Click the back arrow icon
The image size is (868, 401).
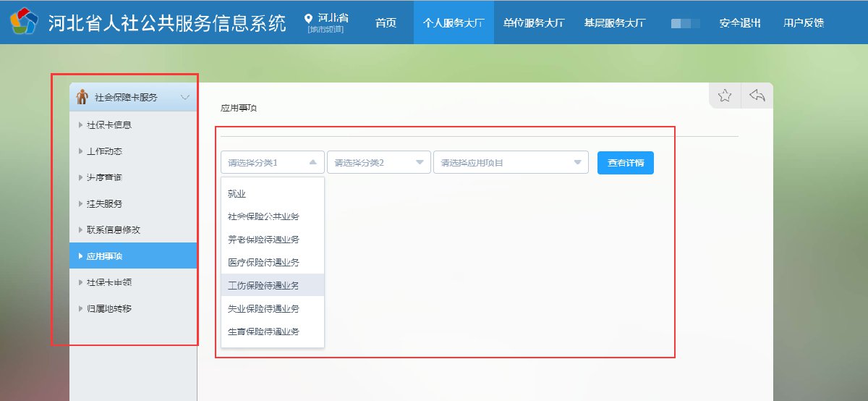click(x=757, y=96)
